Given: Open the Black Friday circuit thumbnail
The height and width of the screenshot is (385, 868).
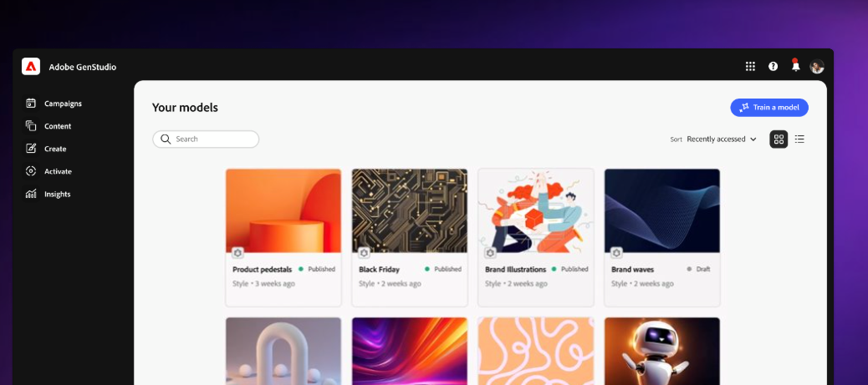Looking at the screenshot, I should pos(410,210).
